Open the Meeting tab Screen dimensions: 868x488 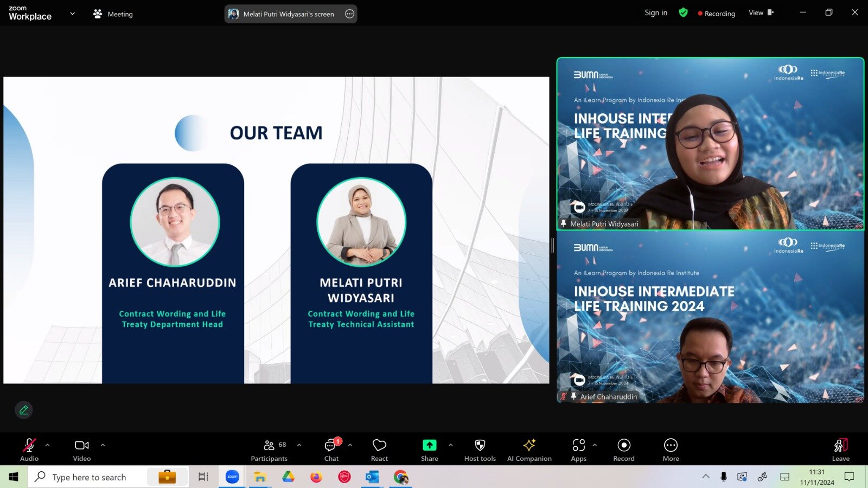(113, 14)
